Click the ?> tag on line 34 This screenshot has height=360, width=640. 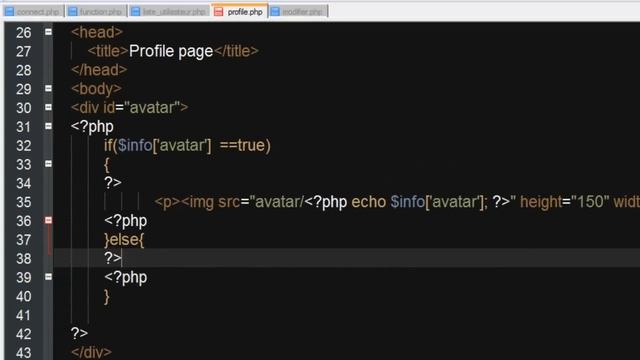point(112,183)
